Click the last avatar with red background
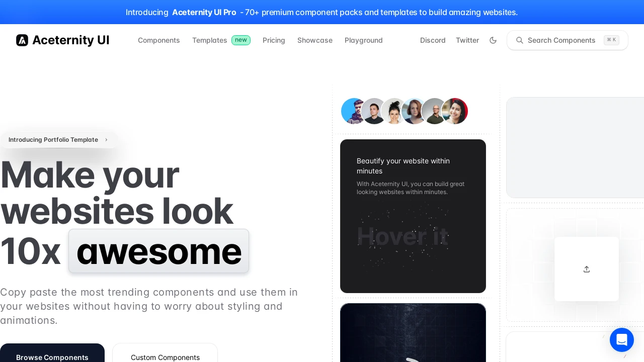 point(455,111)
